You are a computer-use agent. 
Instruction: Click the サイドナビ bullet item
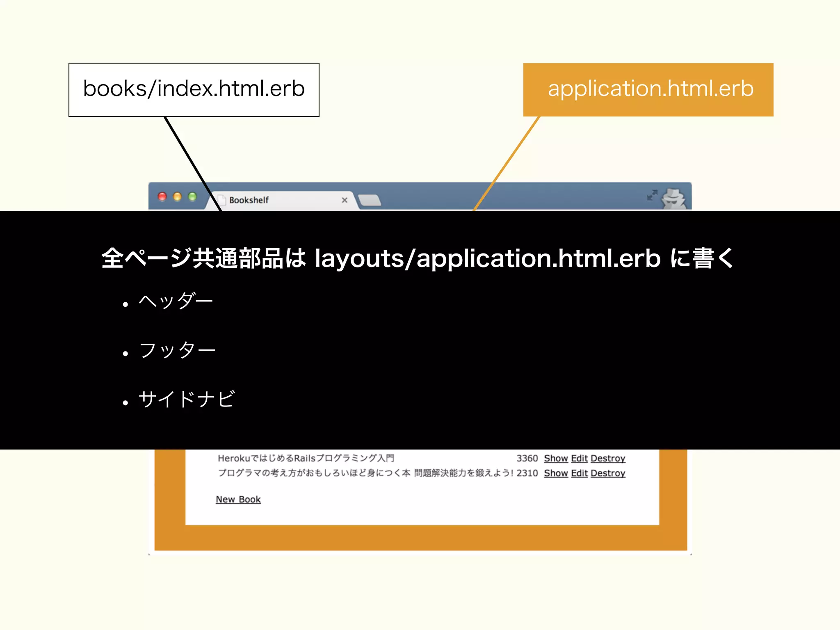(x=187, y=399)
